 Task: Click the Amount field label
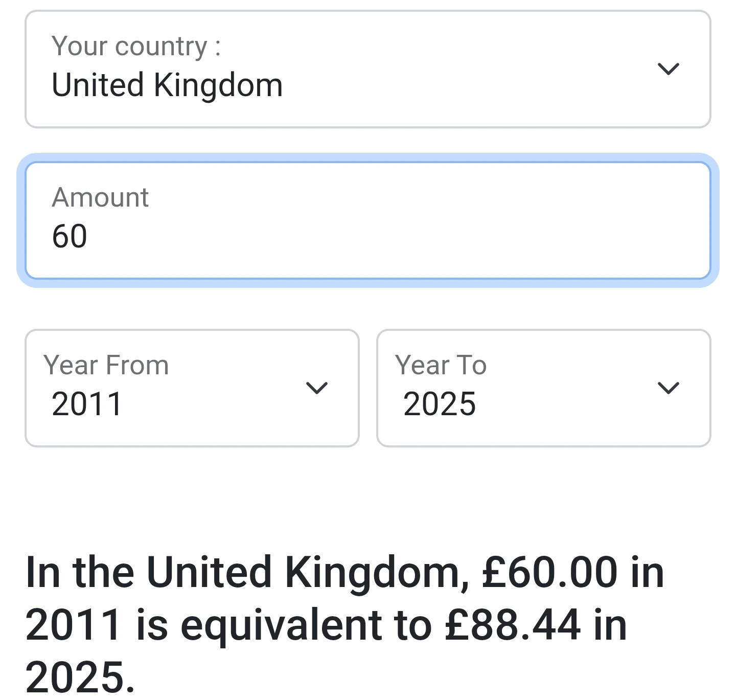click(x=100, y=197)
